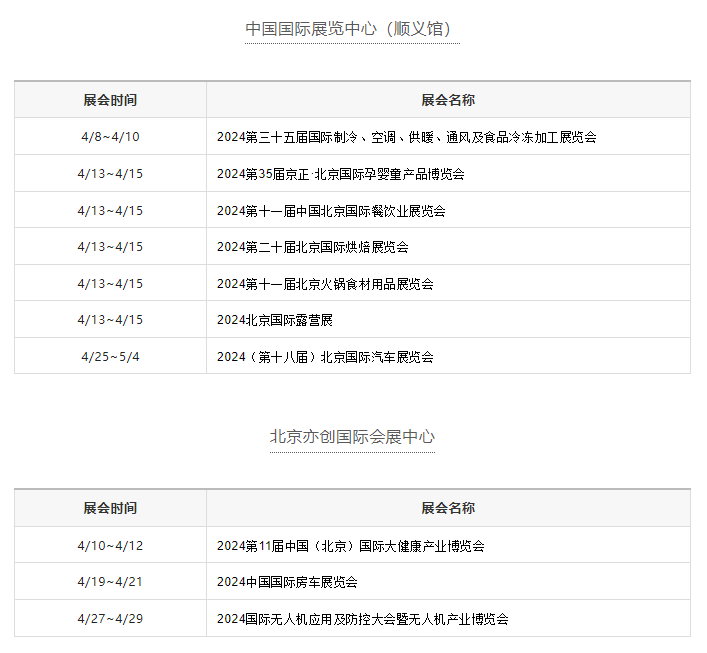Click 2024中国国际房车展览会

pyautogui.click(x=287, y=582)
